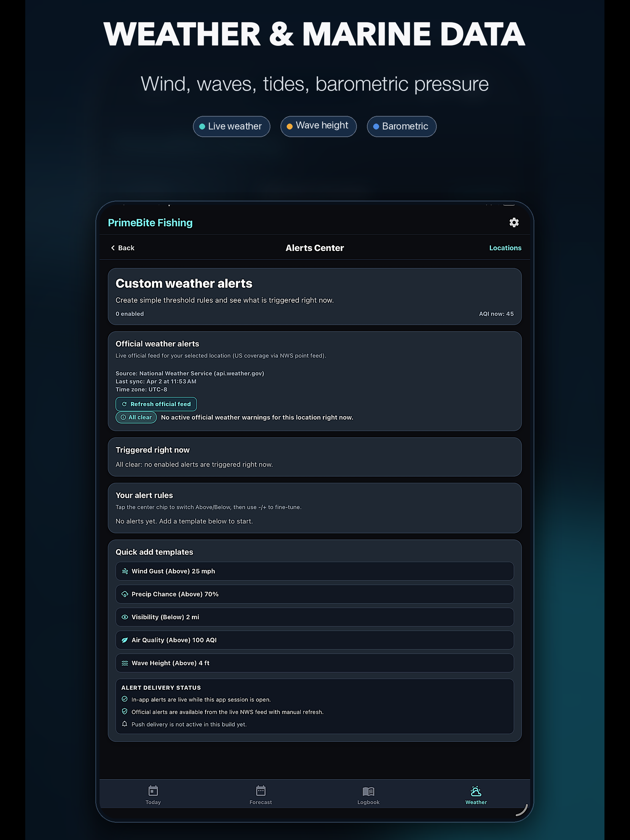Refresh the official feed
Screen dimensions: 630x840
pyautogui.click(x=156, y=404)
